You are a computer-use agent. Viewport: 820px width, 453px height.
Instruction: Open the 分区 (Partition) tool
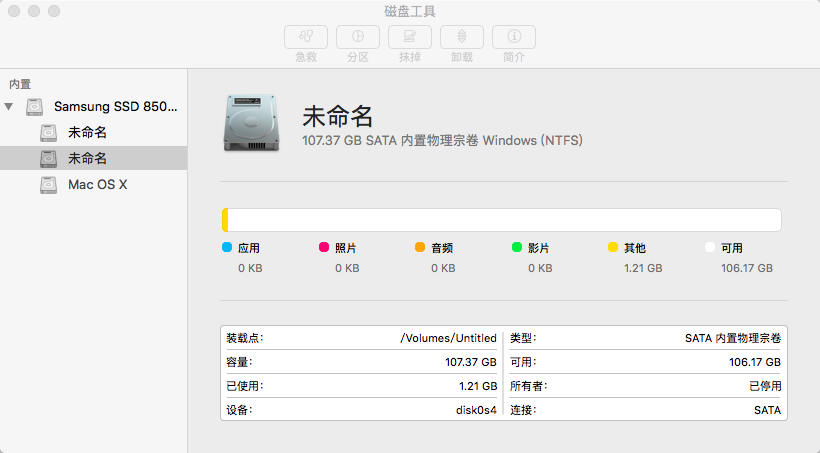coord(358,37)
